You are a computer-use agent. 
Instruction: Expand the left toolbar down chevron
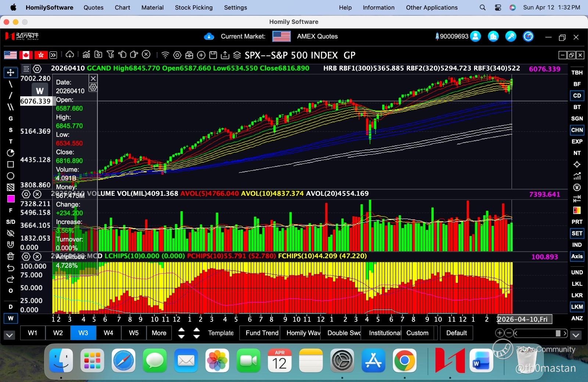(x=10, y=335)
